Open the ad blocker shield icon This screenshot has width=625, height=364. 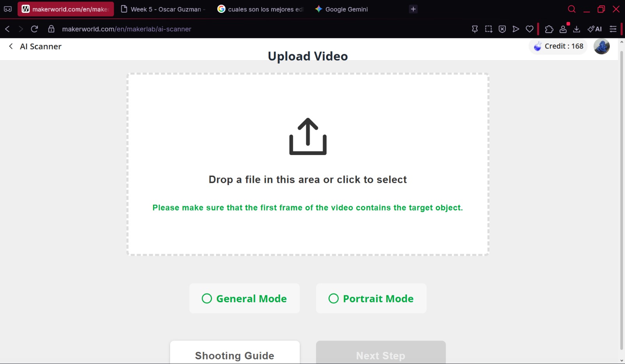point(502,29)
